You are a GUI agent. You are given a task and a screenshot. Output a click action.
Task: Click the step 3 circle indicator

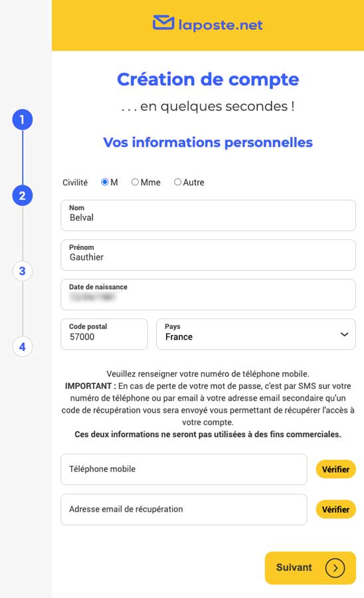pos(23,271)
